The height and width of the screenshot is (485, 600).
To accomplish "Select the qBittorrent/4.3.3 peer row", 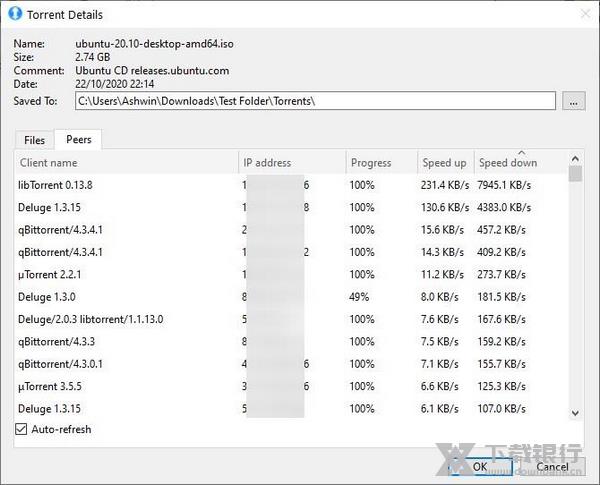I will click(120, 342).
